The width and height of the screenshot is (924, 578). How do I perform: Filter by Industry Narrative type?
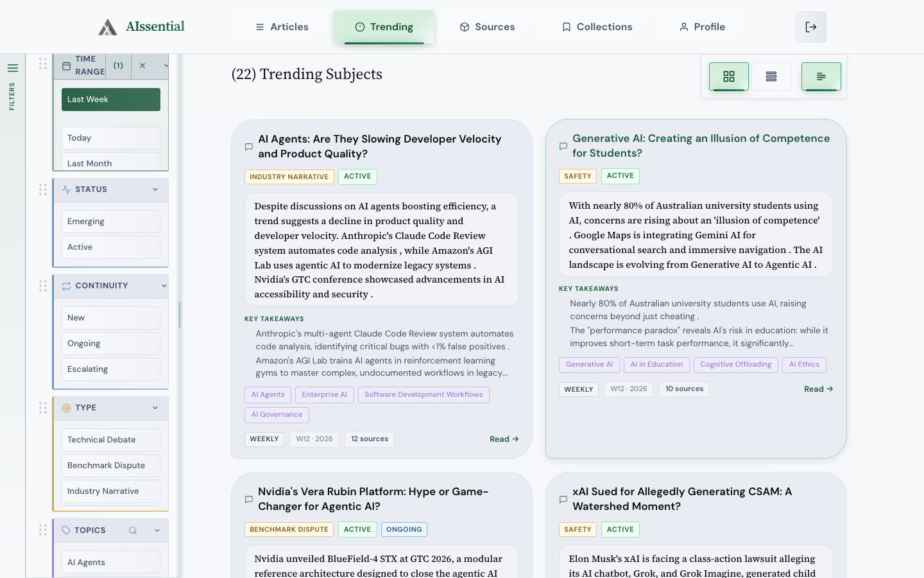click(111, 491)
